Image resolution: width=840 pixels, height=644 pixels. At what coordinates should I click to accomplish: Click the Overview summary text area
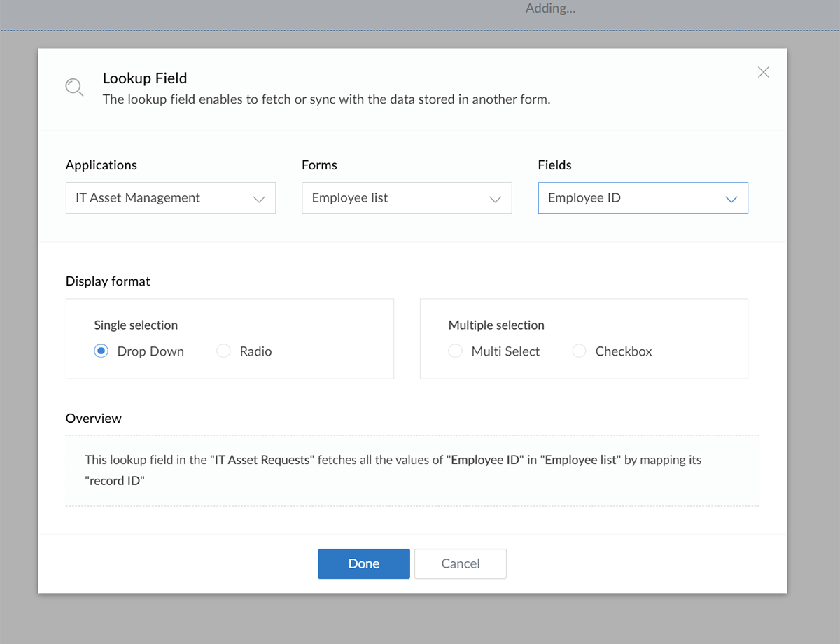pyautogui.click(x=412, y=470)
